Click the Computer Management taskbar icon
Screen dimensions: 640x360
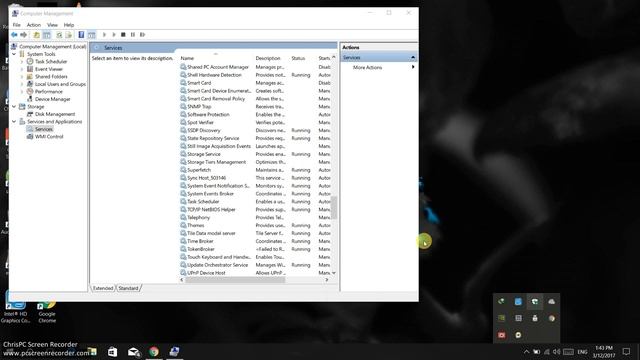[x=175, y=351]
